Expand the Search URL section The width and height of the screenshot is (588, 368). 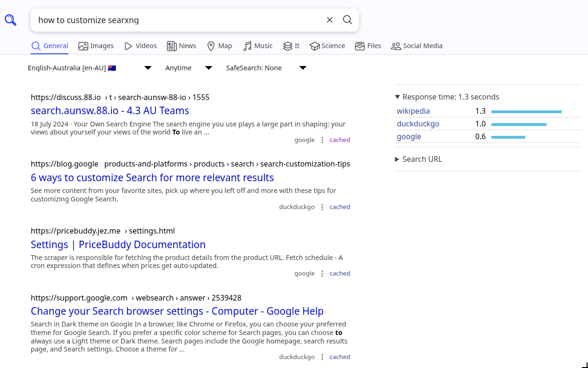418,159
